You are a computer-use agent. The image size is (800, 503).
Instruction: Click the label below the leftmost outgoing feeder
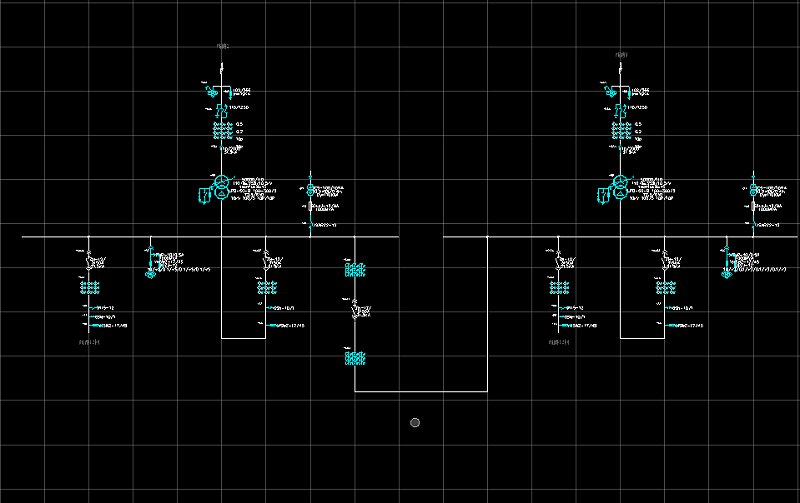coord(89,342)
